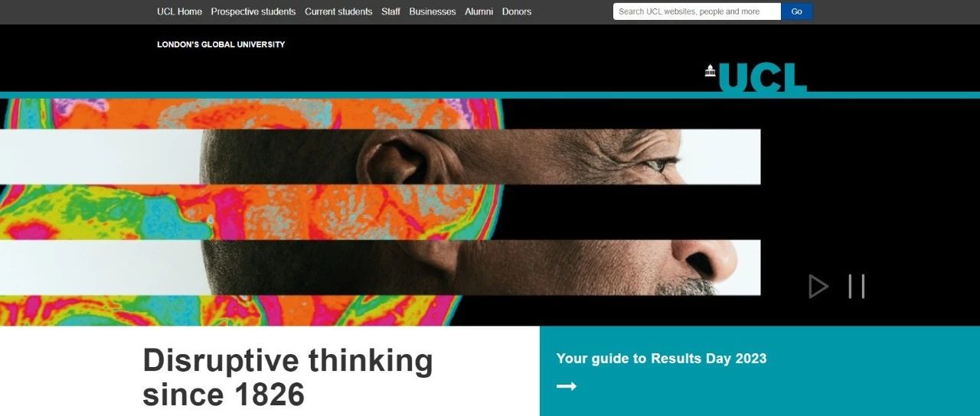
Task: Open the Current students section
Action: tap(338, 11)
